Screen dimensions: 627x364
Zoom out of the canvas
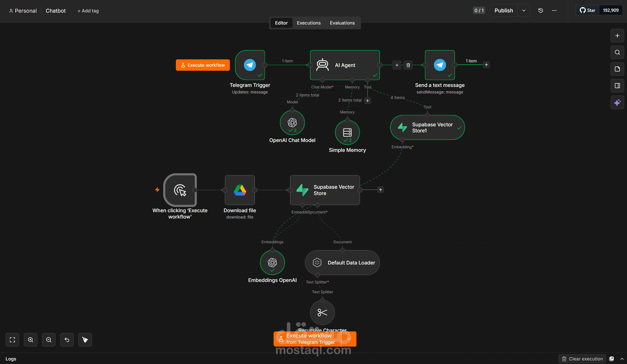pyautogui.click(x=49, y=340)
